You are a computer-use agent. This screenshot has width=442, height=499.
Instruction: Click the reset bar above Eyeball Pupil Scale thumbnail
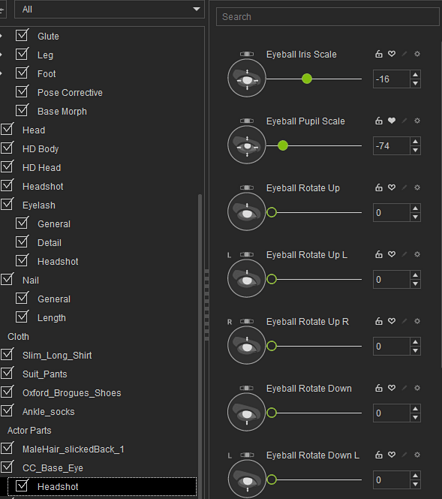247,121
